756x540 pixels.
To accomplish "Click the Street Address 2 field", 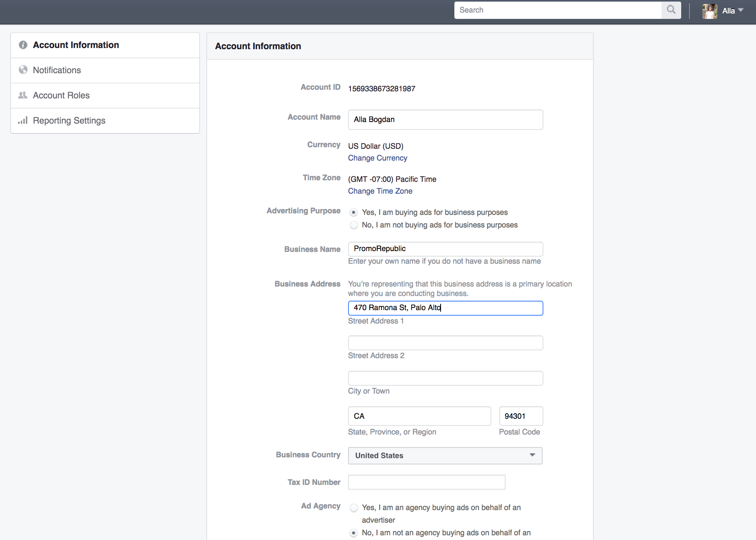I will (445, 343).
